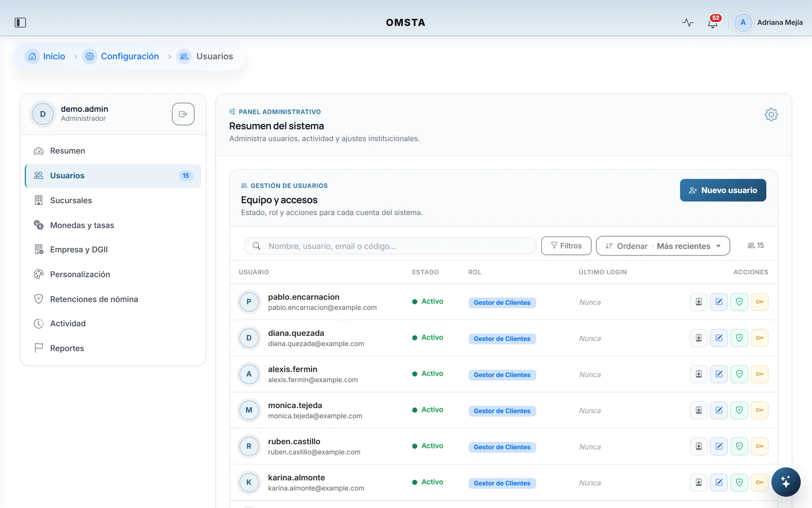Click email pablo.encarnacion@example.com
Screen dimensions: 812x508
click(x=322, y=308)
